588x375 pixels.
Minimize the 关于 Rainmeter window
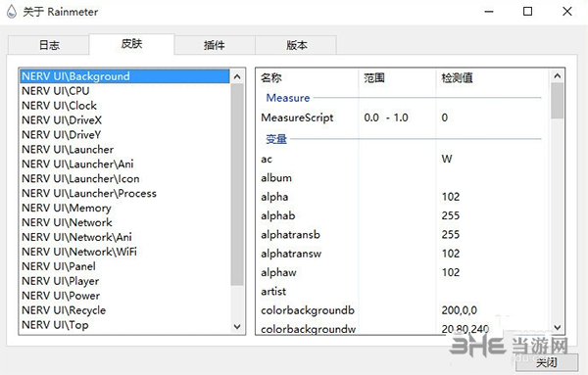(x=489, y=12)
